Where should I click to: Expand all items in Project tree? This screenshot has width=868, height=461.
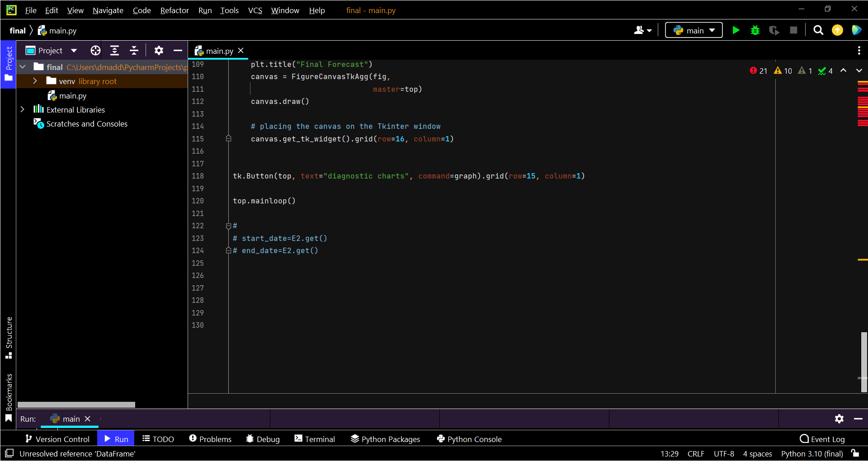pyautogui.click(x=114, y=51)
